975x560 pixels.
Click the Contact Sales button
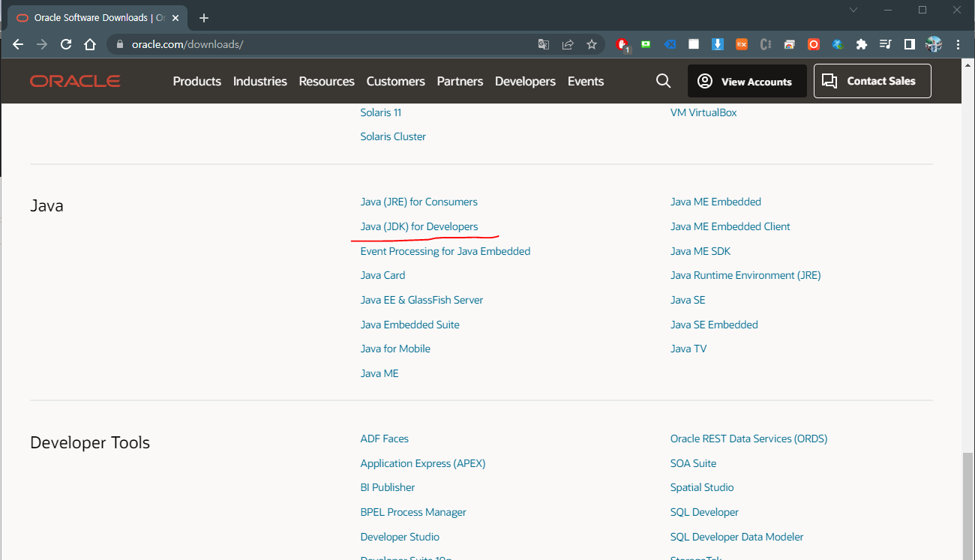[x=872, y=81]
